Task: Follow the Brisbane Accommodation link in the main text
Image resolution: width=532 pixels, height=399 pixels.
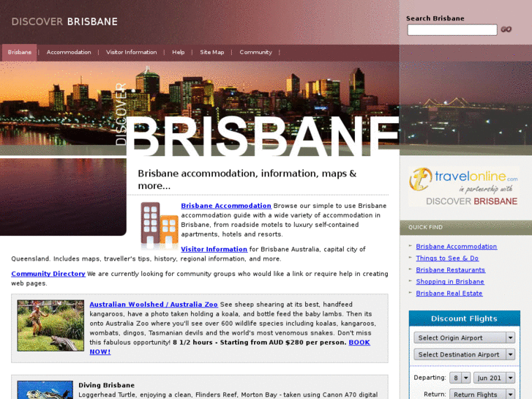Action: pyautogui.click(x=226, y=206)
